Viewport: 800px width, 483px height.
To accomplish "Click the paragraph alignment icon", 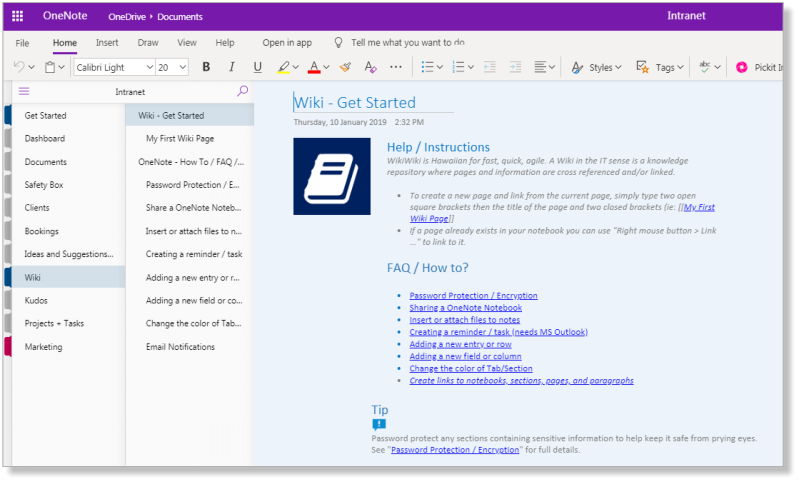I will pos(540,67).
